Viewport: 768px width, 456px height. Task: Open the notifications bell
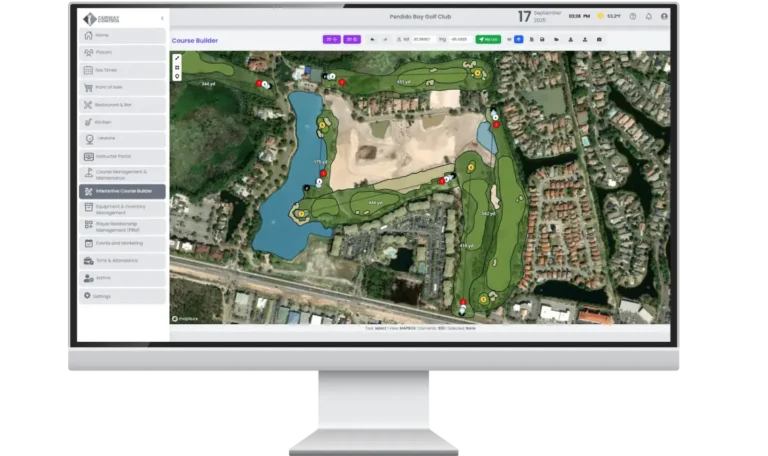click(649, 17)
